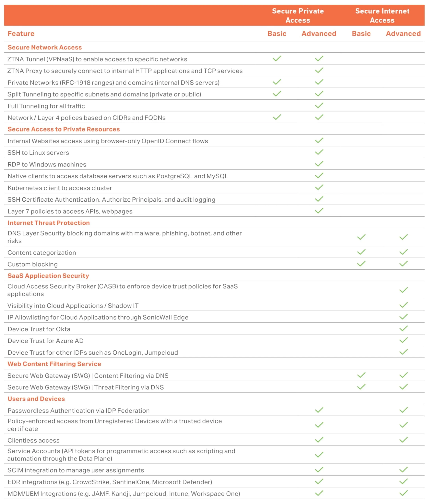This screenshot has width=429, height=504.
Task: Click the Service Accounts row checkmark
Action: pos(319,455)
